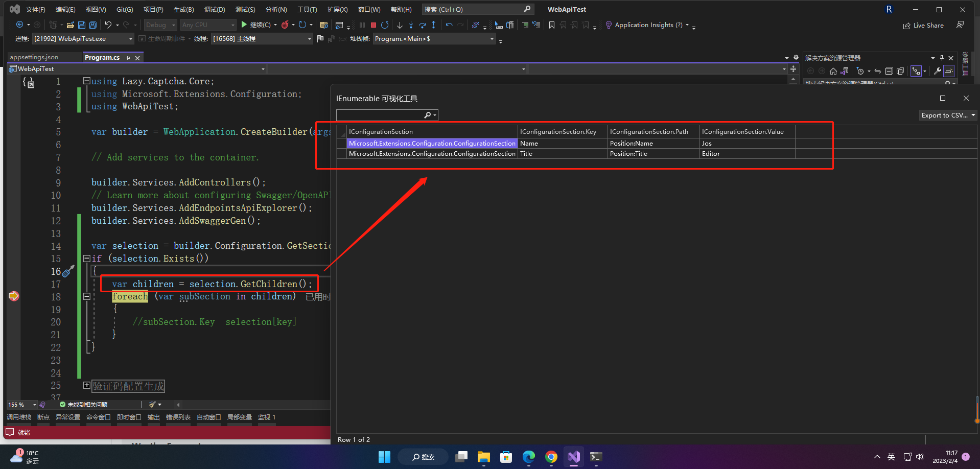
Task: Select the Position:Title row in the visualizer
Action: point(566,154)
